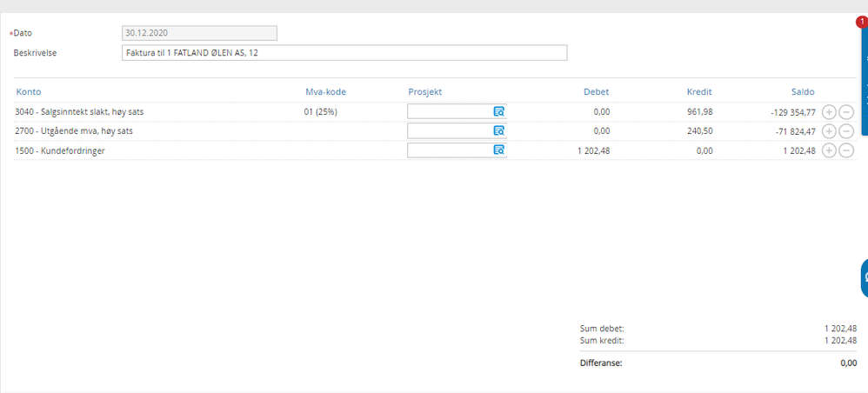Select the 2700 - Utgående mva, høy sats account
Viewport: 868px width, 393px height.
[x=74, y=131]
